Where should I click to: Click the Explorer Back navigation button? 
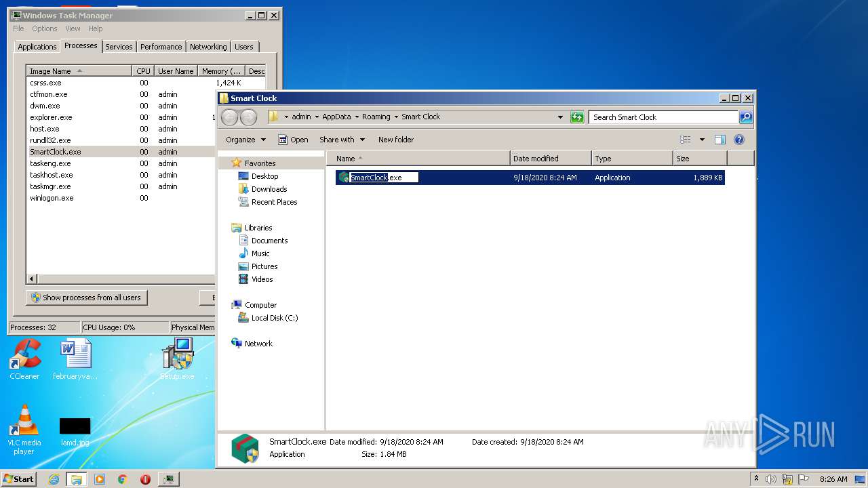[x=230, y=117]
